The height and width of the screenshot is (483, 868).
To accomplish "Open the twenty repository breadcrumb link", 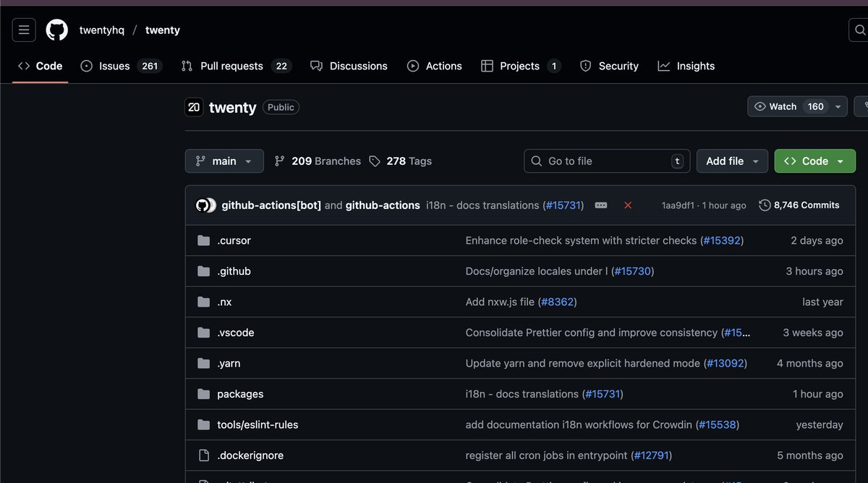I will [163, 30].
